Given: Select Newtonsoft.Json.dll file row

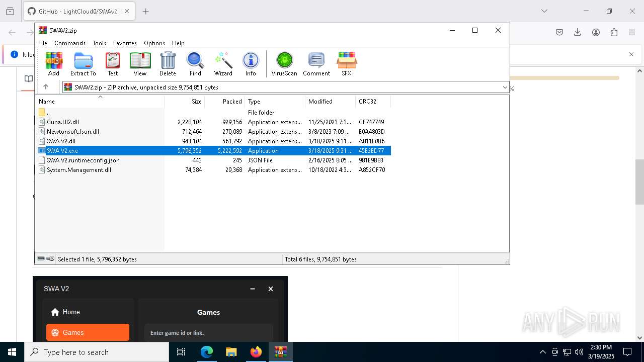Looking at the screenshot, I should pos(213,132).
